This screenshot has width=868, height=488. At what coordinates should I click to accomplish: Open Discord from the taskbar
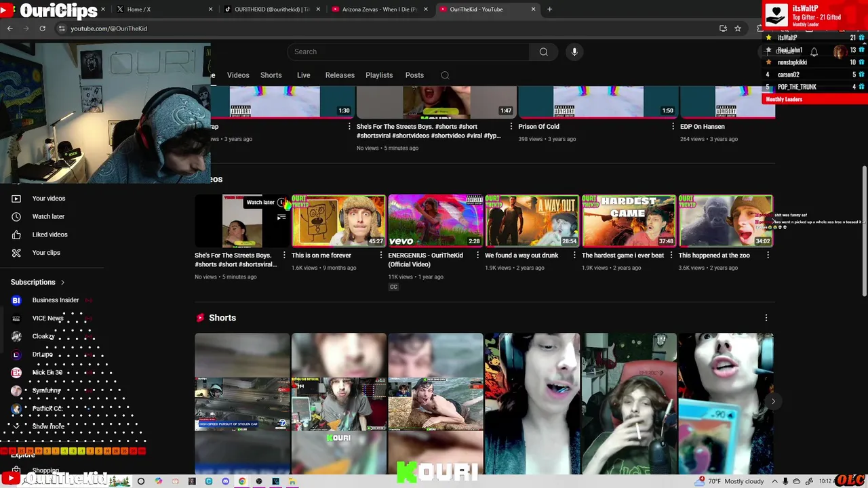[225, 481]
